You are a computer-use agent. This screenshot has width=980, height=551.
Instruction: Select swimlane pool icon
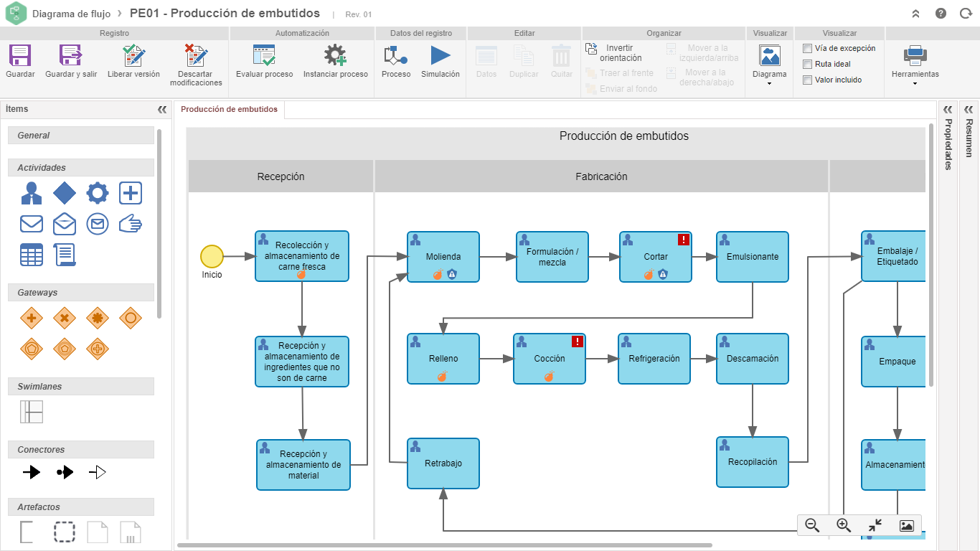pyautogui.click(x=31, y=412)
